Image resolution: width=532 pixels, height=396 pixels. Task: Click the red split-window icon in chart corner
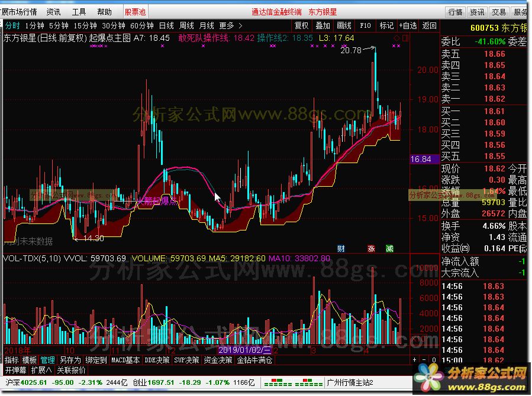coord(405,38)
